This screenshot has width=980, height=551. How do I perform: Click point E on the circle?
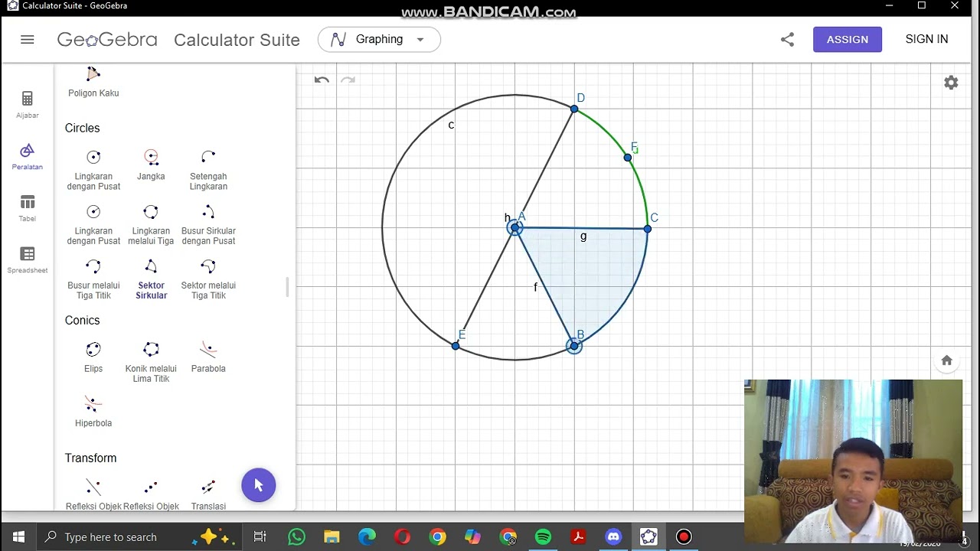coord(456,346)
